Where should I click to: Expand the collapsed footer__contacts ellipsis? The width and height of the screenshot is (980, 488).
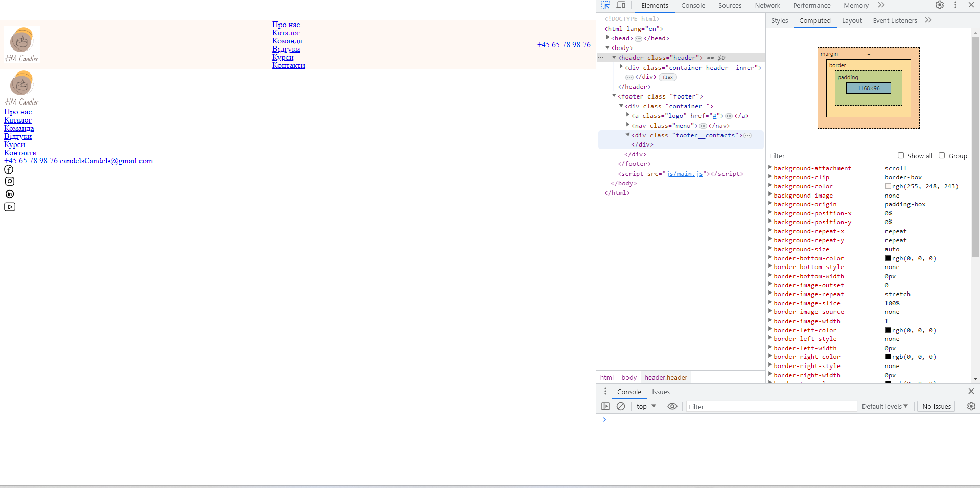748,135
